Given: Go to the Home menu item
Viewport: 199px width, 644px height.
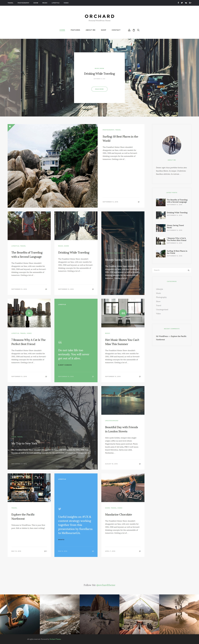Looking at the screenshot, I should coord(62,30).
